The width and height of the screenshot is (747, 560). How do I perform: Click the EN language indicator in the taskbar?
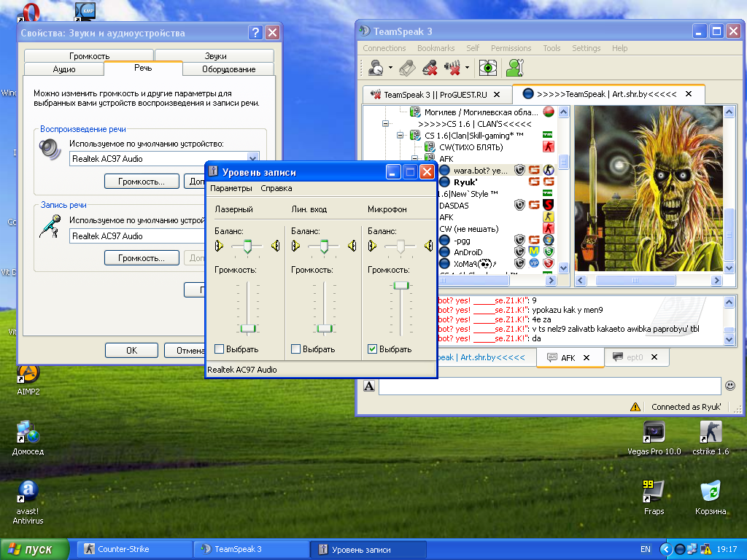pos(646,549)
